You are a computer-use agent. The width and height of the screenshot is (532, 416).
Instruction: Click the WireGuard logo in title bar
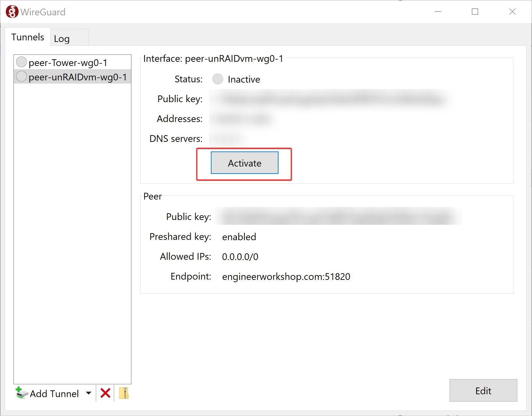click(12, 12)
